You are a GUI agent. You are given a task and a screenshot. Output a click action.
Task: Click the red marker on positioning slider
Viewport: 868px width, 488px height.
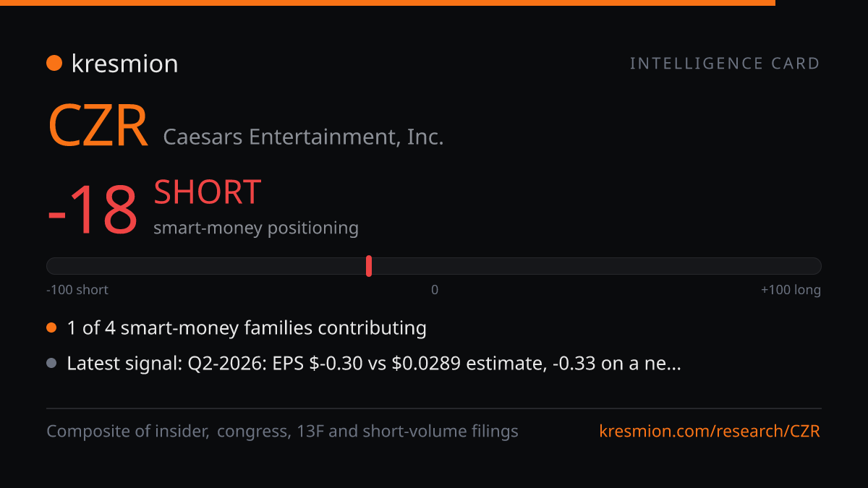coord(369,266)
